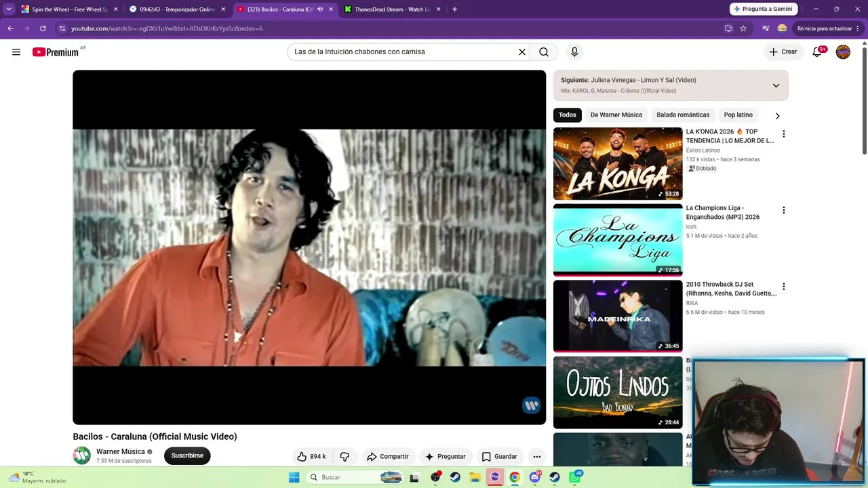Click the Preguntar button
The height and width of the screenshot is (488, 868).
(x=445, y=457)
